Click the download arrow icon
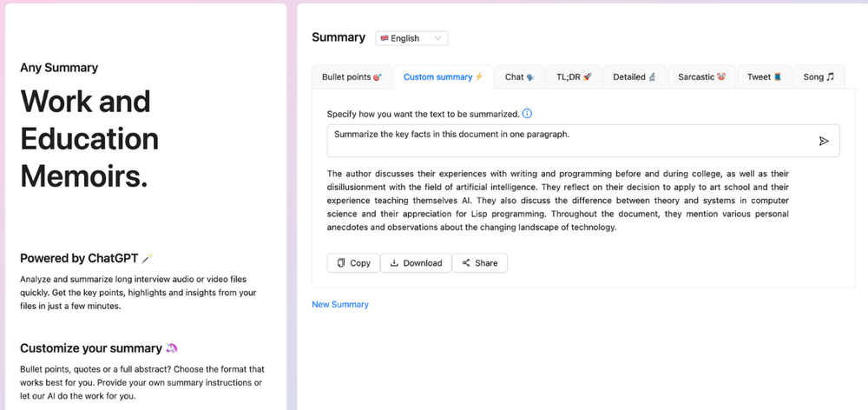The image size is (868, 410). click(394, 263)
